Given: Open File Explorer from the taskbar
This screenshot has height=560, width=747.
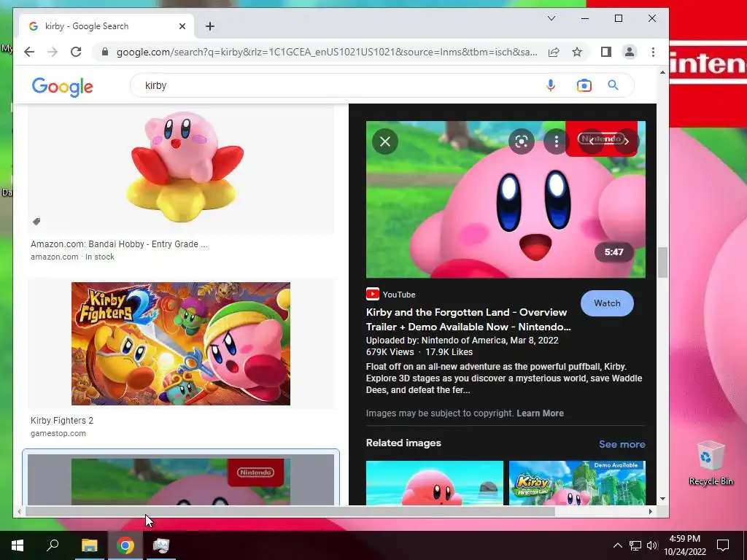Looking at the screenshot, I should (x=89, y=545).
